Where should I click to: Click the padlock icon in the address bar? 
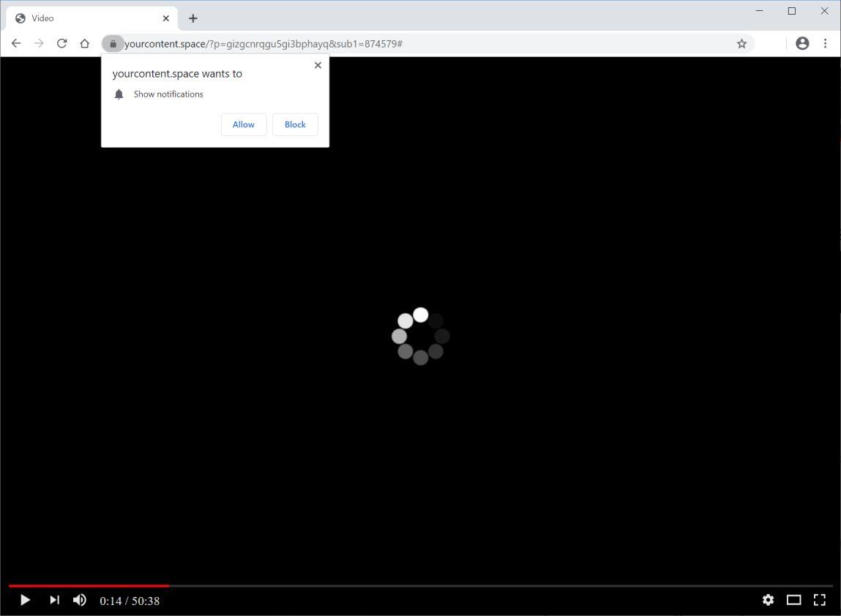113,43
